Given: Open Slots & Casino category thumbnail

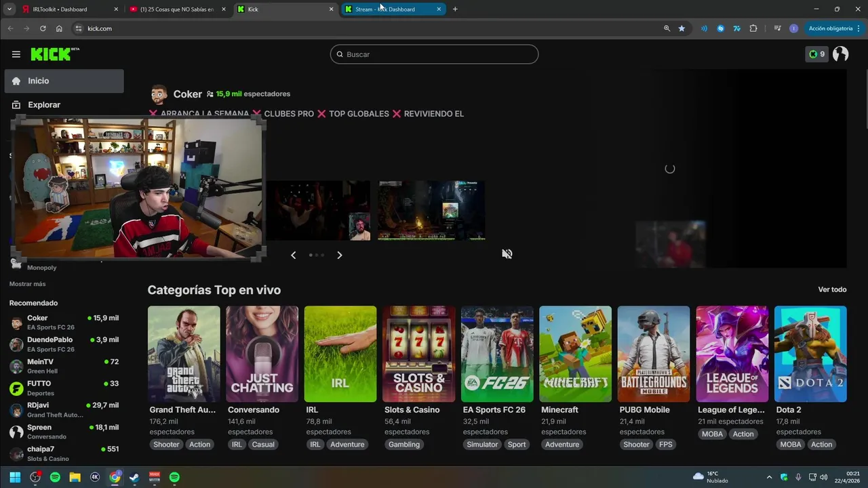Looking at the screenshot, I should click(x=418, y=354).
